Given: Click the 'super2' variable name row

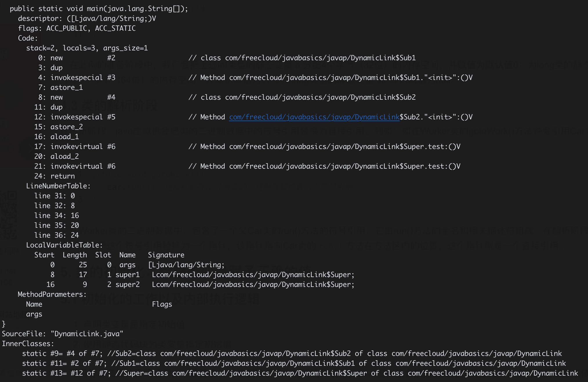Looking at the screenshot, I should coord(128,285).
